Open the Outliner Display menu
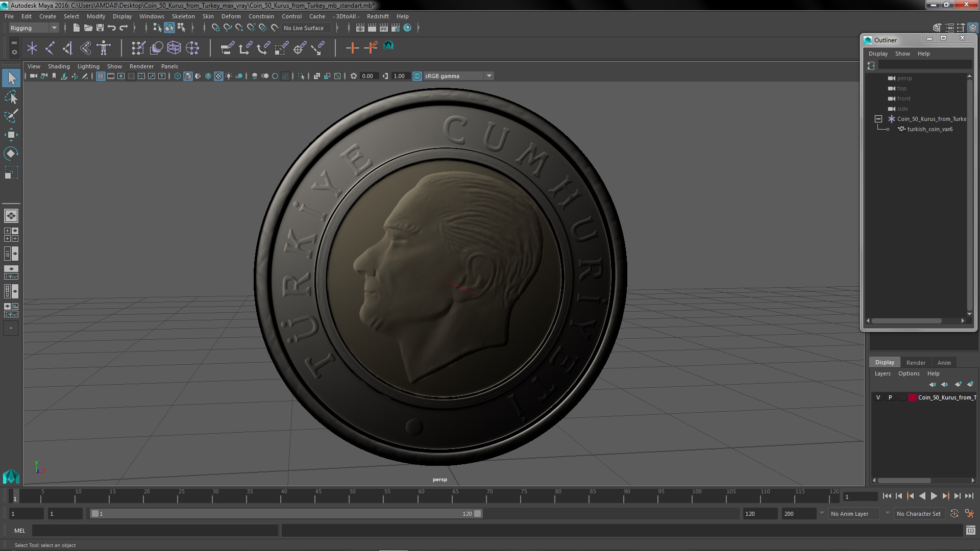The image size is (980, 551). pos(878,54)
